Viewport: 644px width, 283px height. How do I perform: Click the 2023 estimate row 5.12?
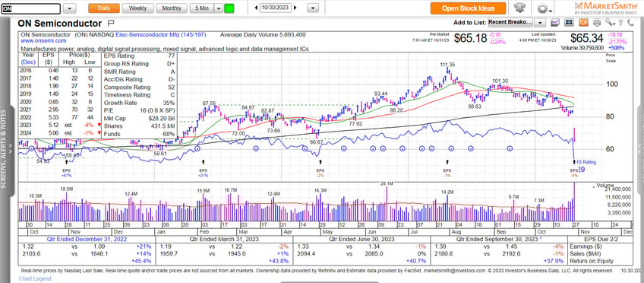click(61, 126)
